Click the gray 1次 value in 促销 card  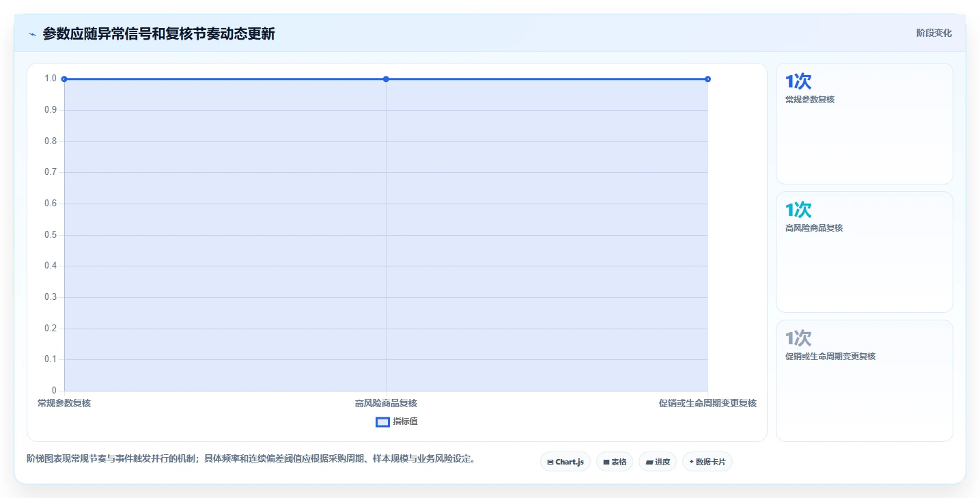(798, 339)
